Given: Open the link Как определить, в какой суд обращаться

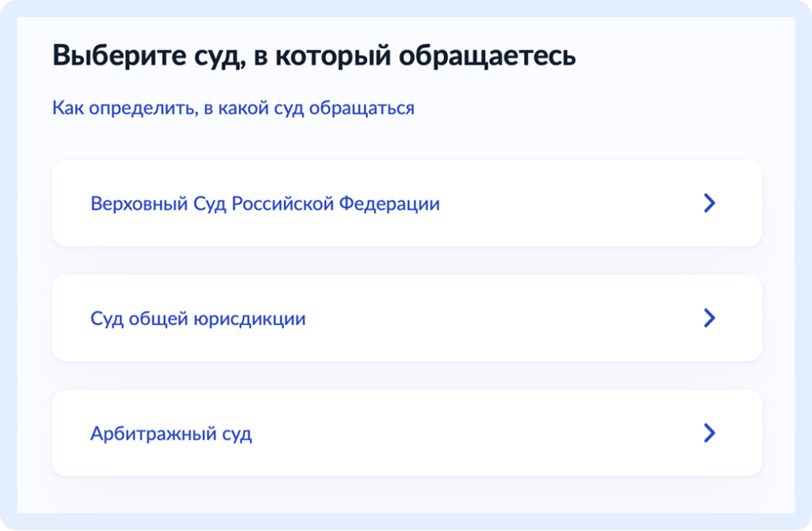Looking at the screenshot, I should click(233, 108).
